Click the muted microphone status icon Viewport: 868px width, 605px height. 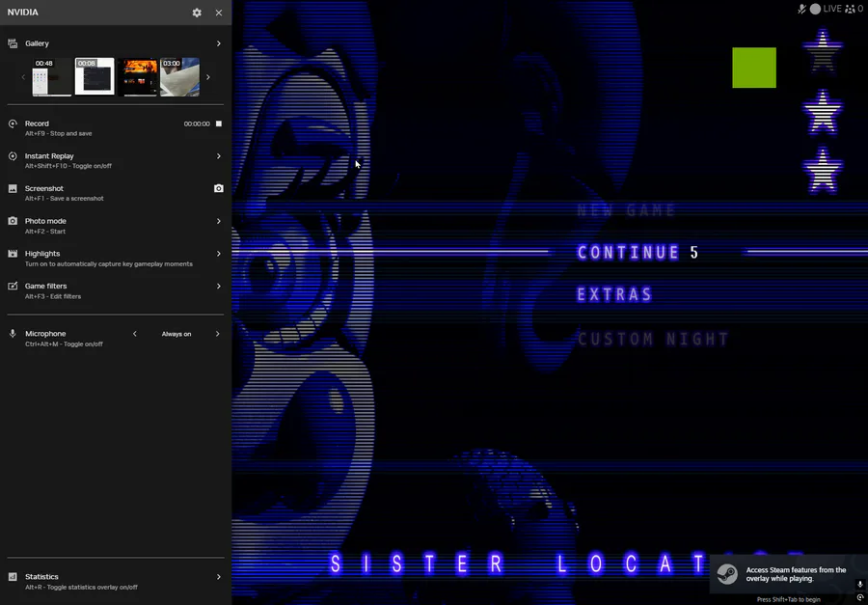801,9
